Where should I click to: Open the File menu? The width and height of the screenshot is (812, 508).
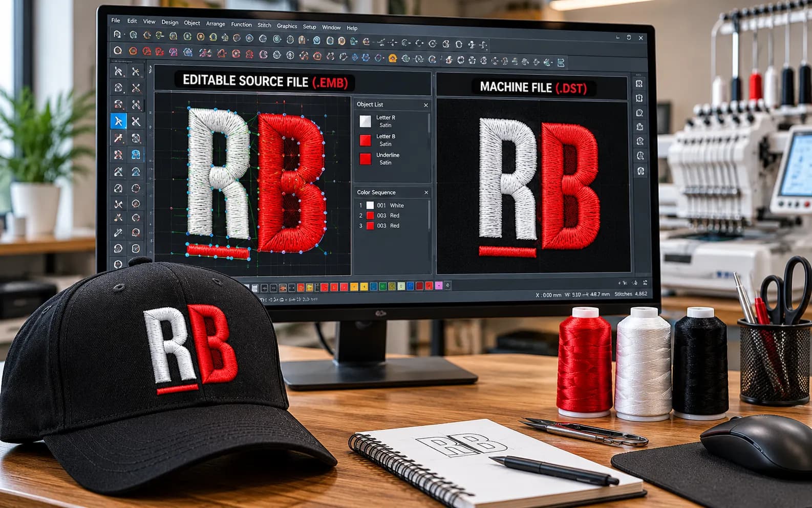(x=116, y=20)
